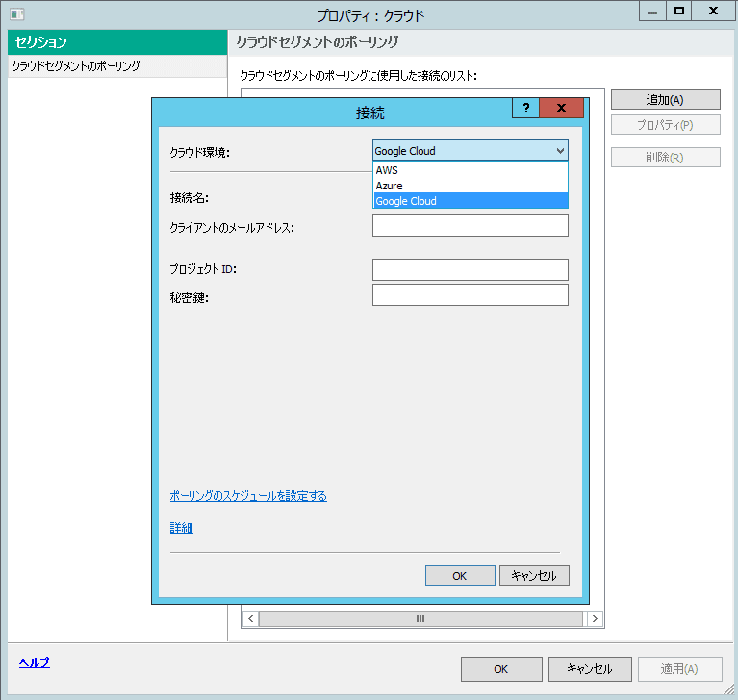Click OK in the properties window
Image resolution: width=738 pixels, height=700 pixels.
[x=501, y=669]
